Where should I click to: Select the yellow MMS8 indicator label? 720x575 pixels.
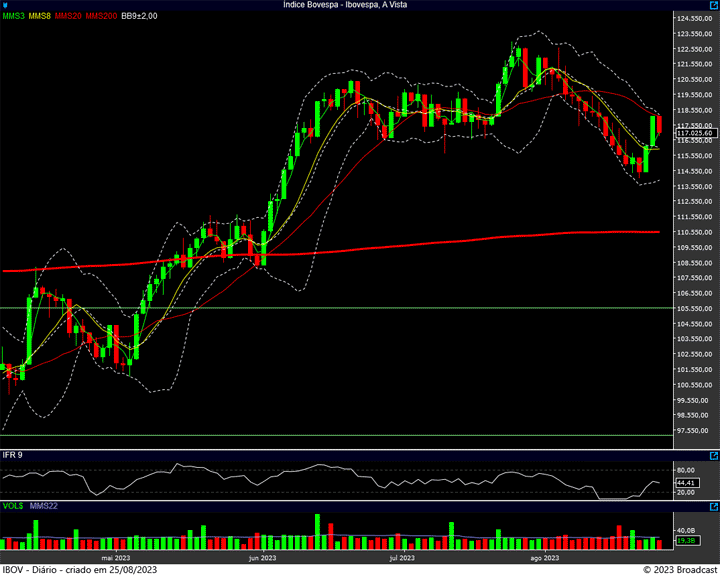click(x=41, y=17)
